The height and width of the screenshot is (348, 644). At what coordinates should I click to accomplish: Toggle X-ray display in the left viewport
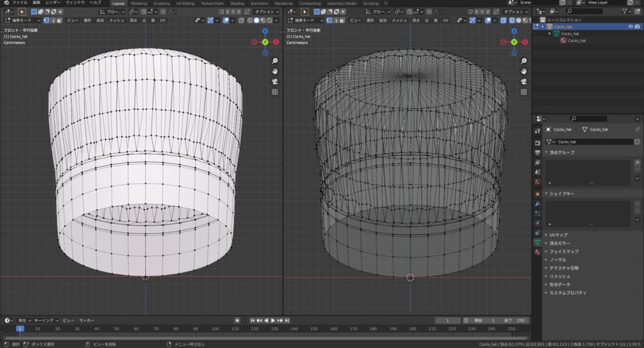(240, 20)
